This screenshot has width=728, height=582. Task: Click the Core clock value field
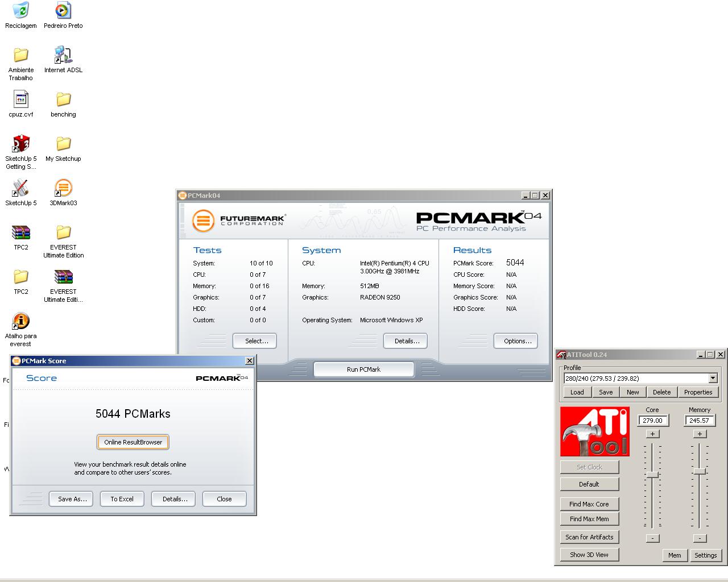[653, 421]
